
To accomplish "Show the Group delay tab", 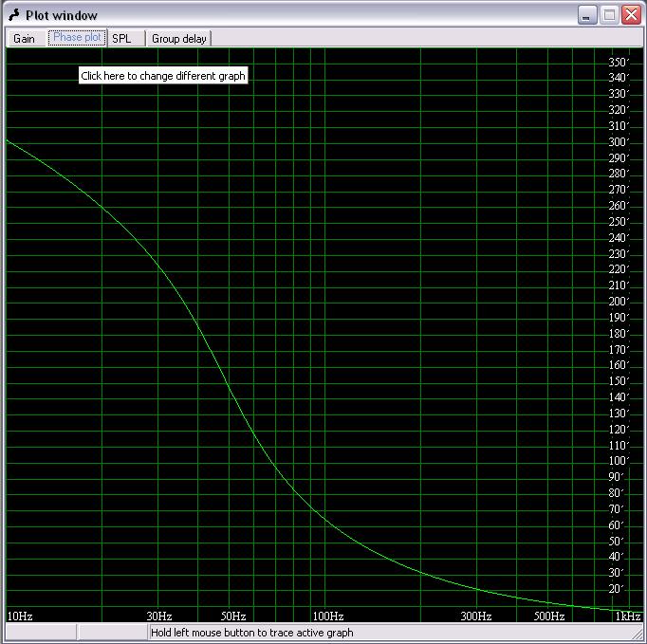I will pyautogui.click(x=179, y=38).
